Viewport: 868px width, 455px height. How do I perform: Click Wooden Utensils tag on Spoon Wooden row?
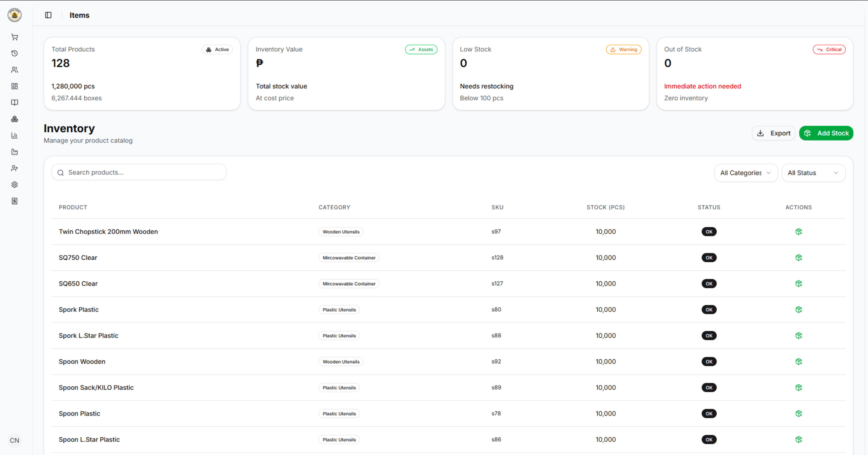pyautogui.click(x=341, y=362)
